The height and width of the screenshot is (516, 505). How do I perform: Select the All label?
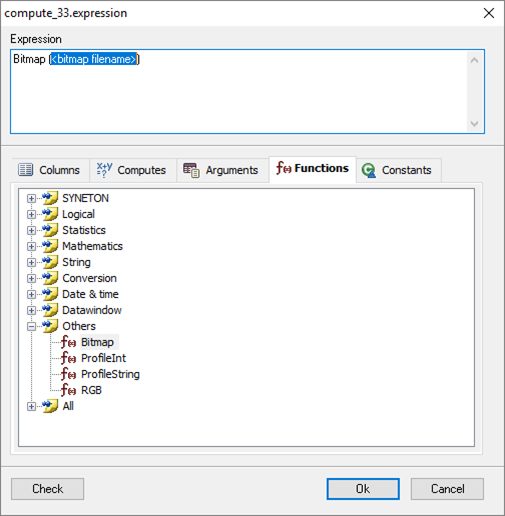[x=68, y=406]
